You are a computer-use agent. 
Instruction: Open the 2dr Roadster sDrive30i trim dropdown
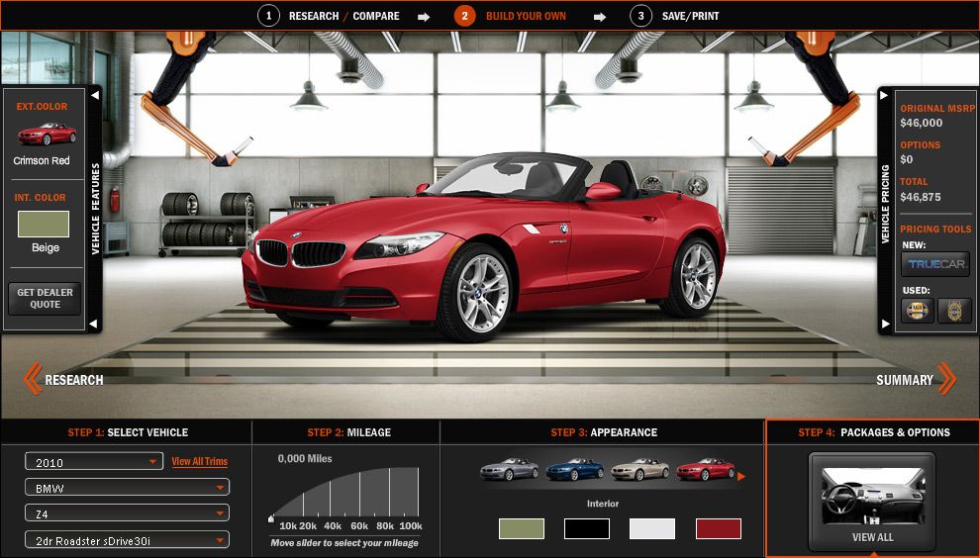(127, 540)
